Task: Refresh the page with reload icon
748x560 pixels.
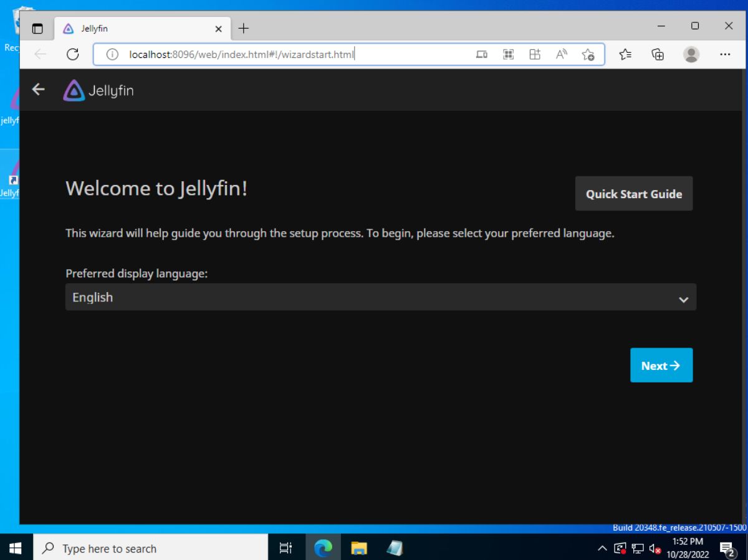Action: [72, 55]
